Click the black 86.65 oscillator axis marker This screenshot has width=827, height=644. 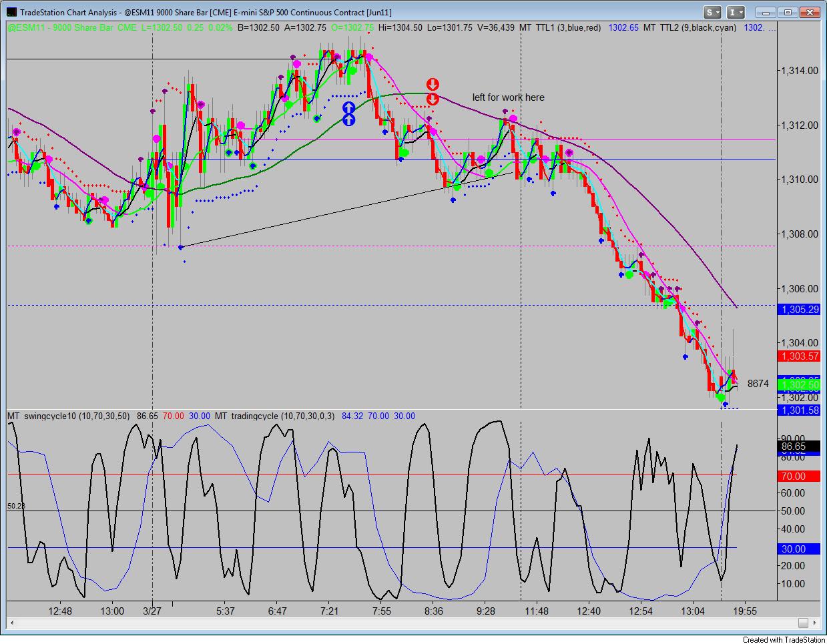799,446
